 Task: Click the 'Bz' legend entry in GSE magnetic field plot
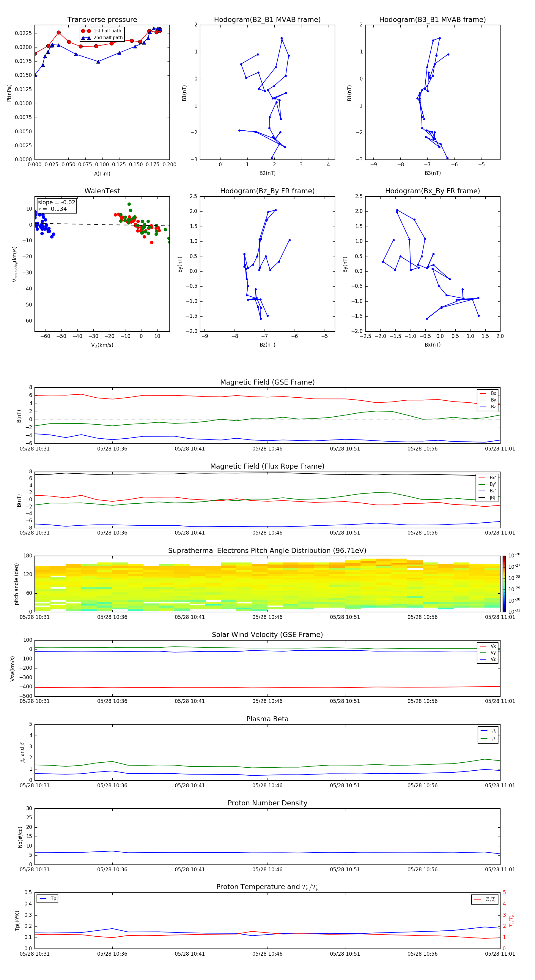pos(488,407)
